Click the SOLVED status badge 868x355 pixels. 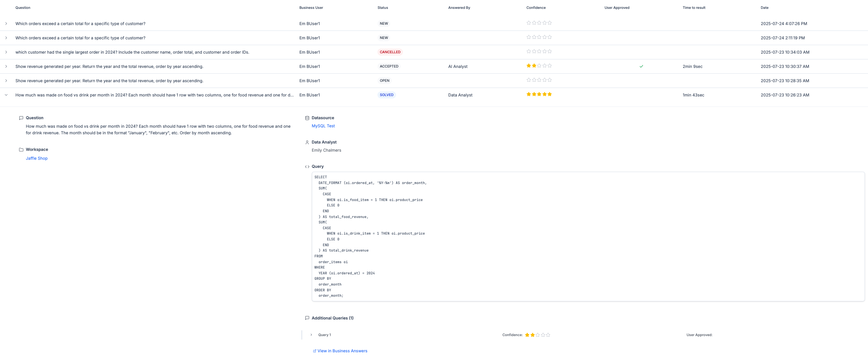386,95
